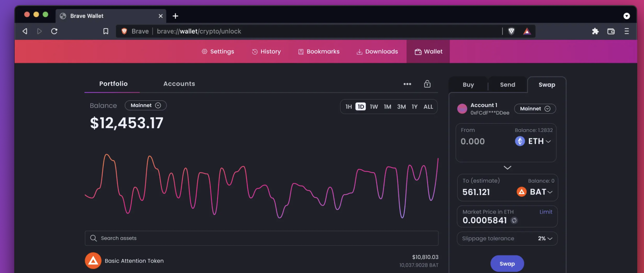Open the Balance Mainnet network dropdown
The height and width of the screenshot is (273, 644).
146,105
